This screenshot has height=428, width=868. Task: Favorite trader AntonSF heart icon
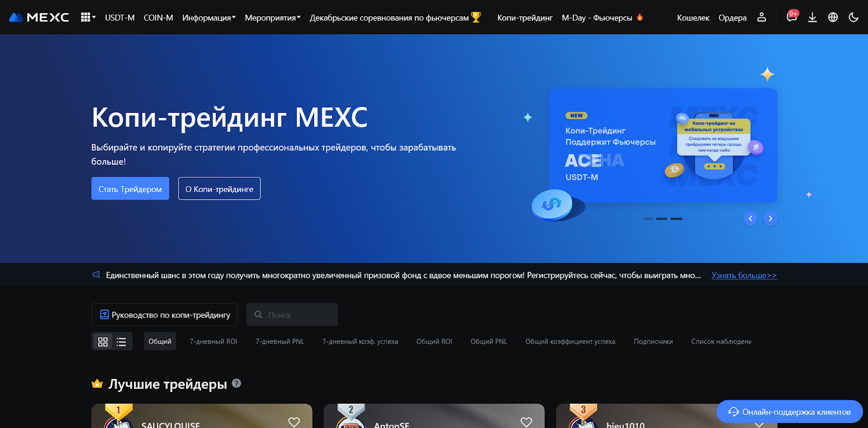click(526, 422)
